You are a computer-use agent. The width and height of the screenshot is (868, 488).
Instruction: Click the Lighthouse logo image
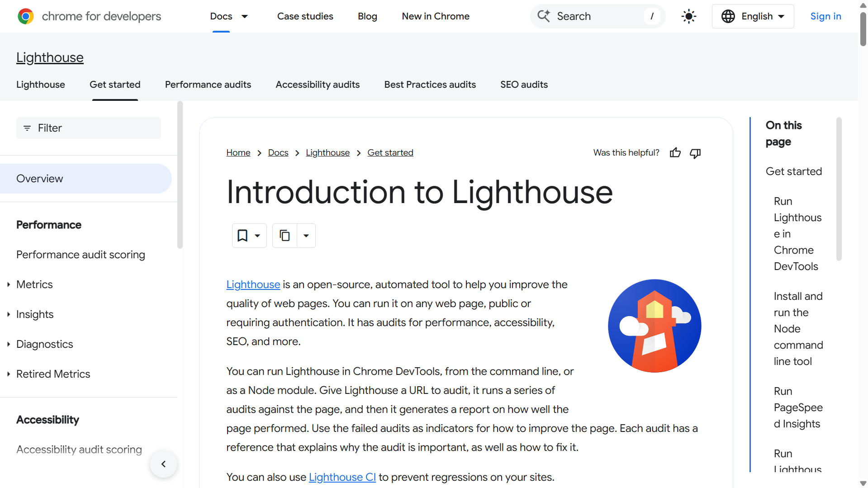[654, 326]
